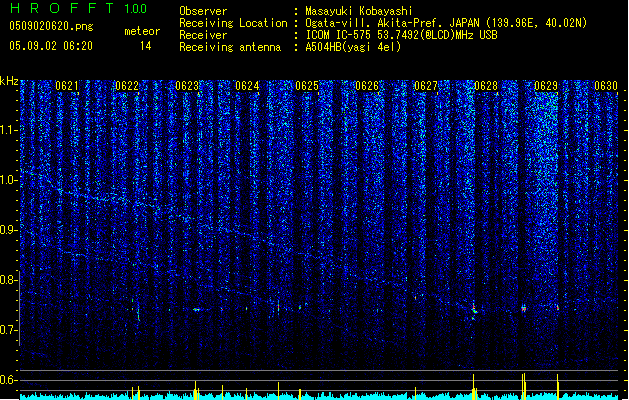The width and height of the screenshot is (629, 400).
Task: Click the 0626 time marker
Action: click(367, 86)
